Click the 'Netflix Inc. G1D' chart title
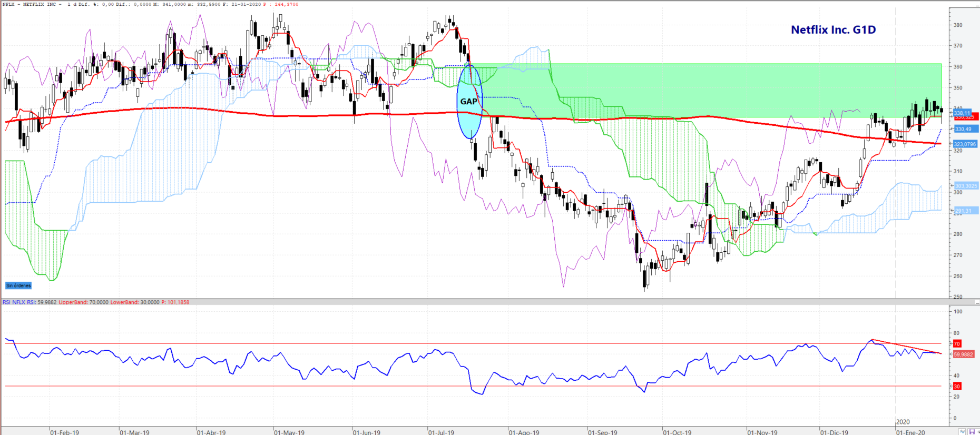980x435 pixels. (x=833, y=29)
